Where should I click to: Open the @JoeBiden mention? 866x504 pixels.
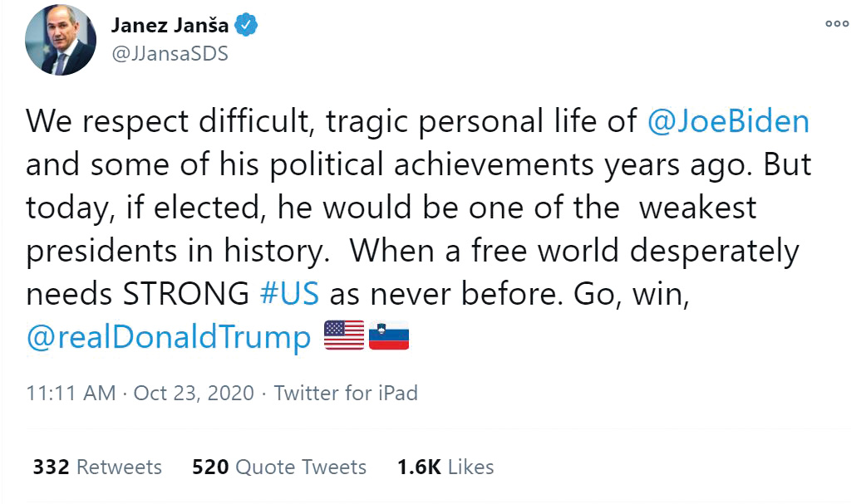(x=728, y=122)
